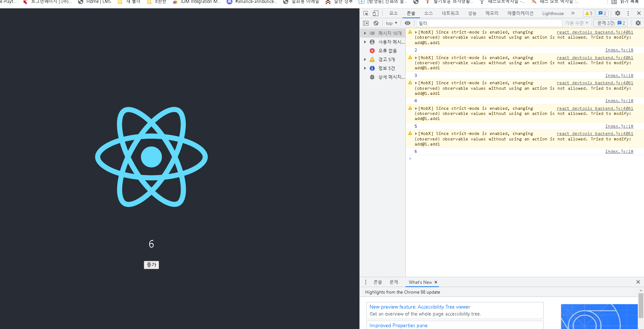Open the 읽기 목록 reading list
644x329 pixels.
click(x=625, y=2)
